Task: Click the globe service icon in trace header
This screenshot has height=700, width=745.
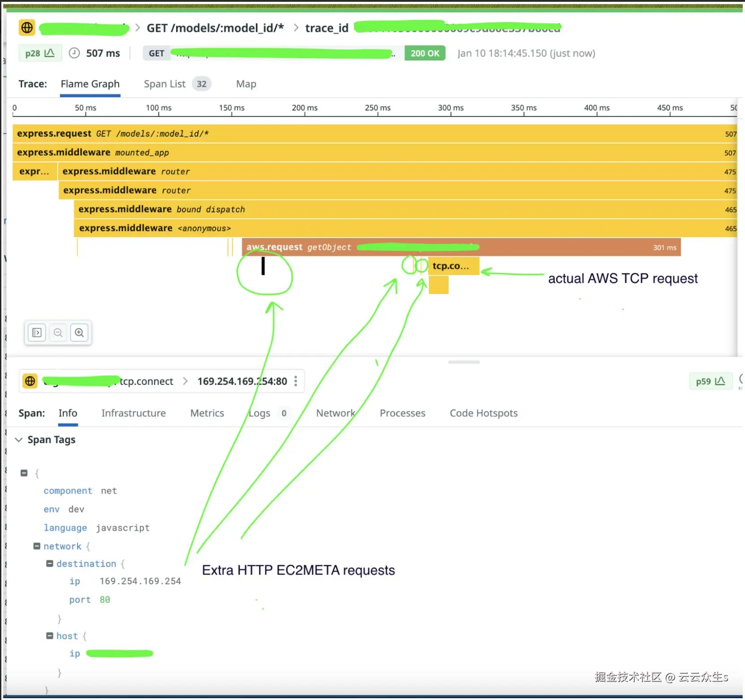Action: click(x=27, y=28)
